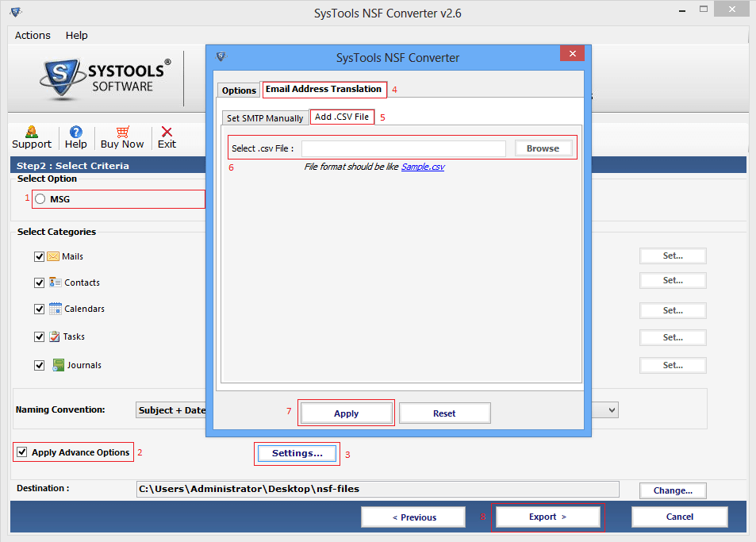Click the red X Exit toolbar icon
Viewport: 756px width, 542px height.
167,132
